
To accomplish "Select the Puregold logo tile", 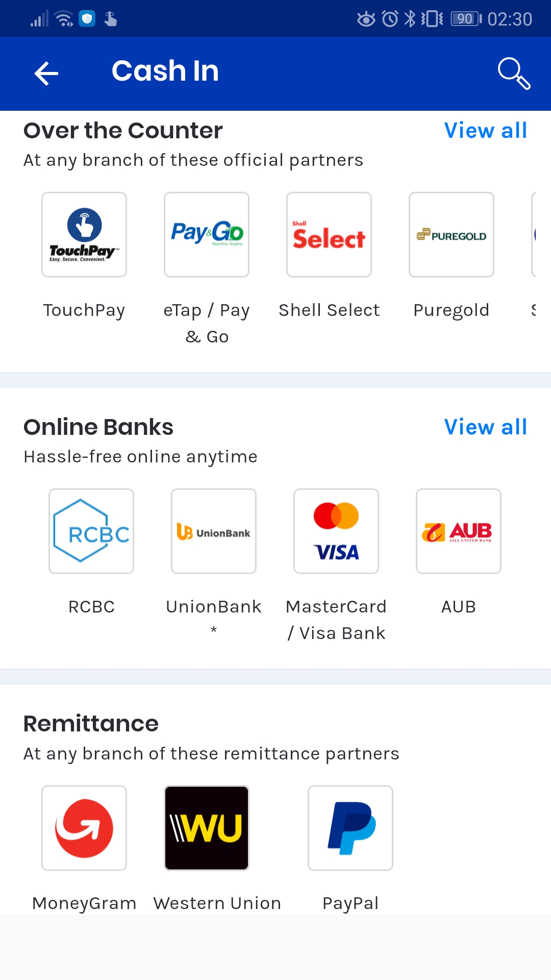I will [452, 235].
